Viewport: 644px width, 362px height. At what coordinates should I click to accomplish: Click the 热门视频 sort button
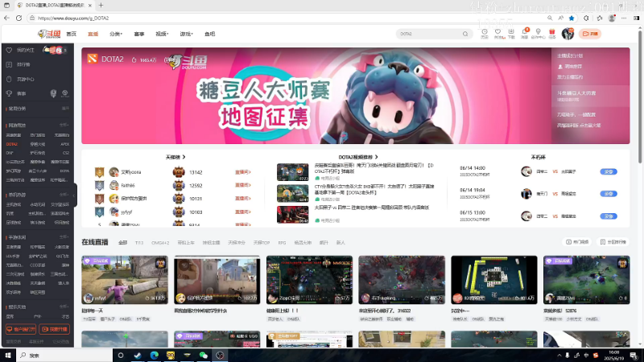577,242
